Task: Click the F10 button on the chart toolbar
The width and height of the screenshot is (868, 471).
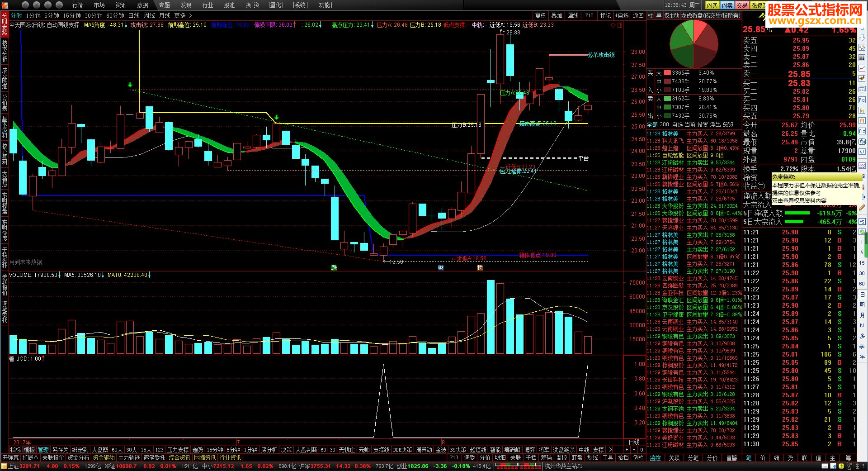Action: click(x=589, y=15)
